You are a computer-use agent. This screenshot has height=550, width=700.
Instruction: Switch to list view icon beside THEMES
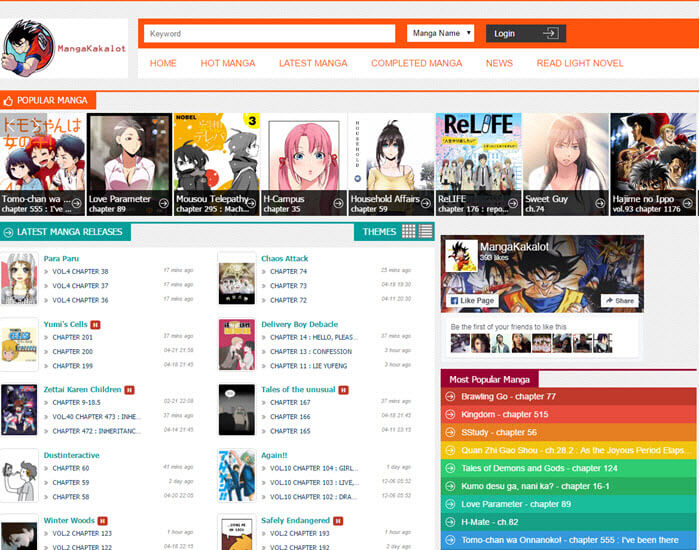(425, 231)
